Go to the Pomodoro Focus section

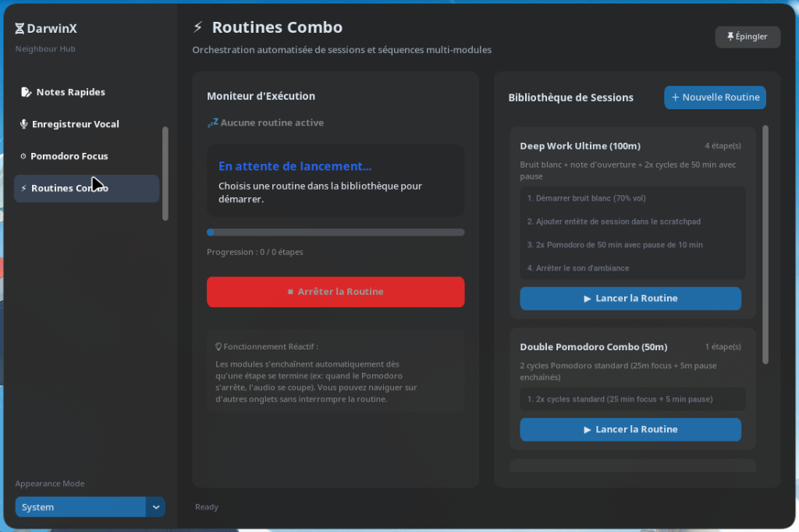86,156
